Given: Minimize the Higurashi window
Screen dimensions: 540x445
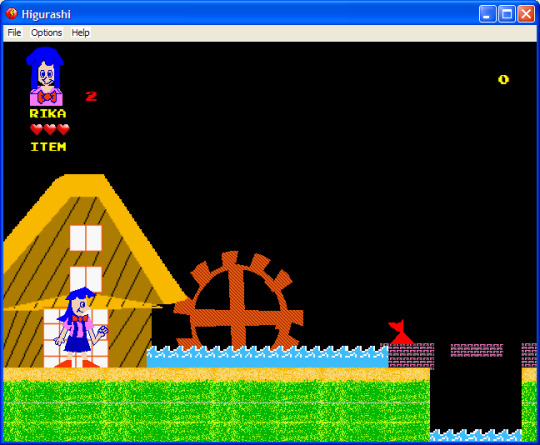Looking at the screenshot, I should [487, 14].
